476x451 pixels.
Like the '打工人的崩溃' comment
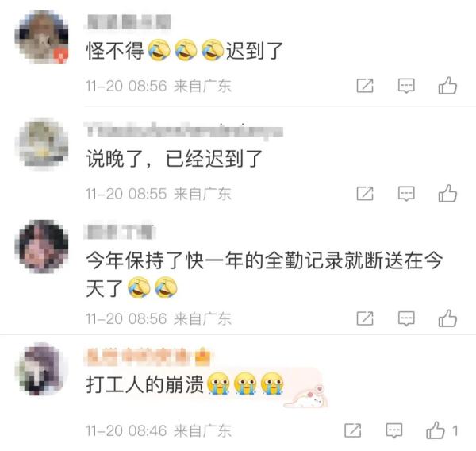436,430
